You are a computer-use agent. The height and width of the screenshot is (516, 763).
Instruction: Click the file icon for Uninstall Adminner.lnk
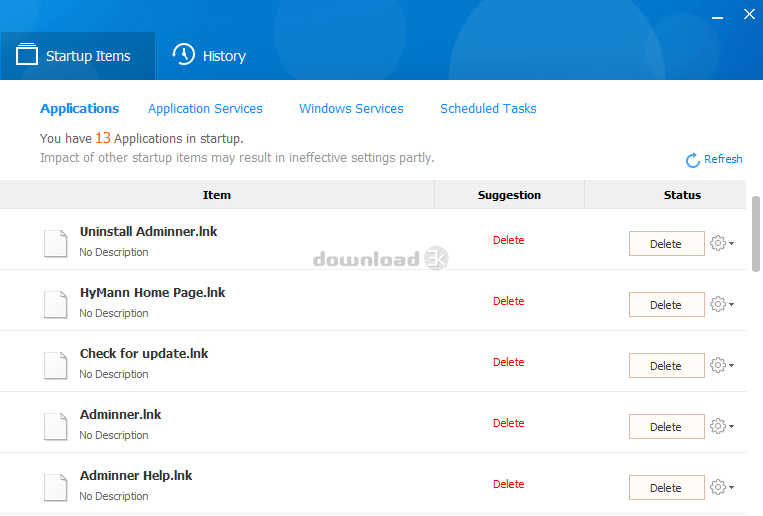55,243
